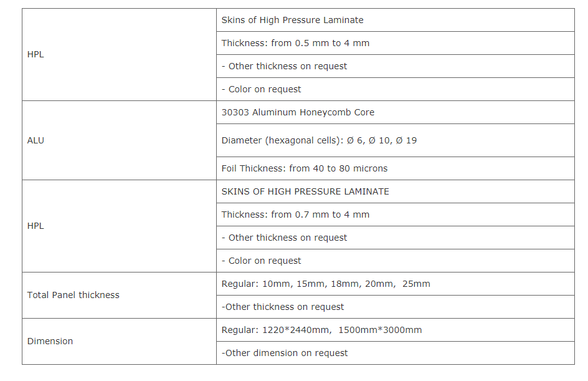This screenshot has height=381, width=588.
Task: Click first 'Other thickness on request' cell
Action: tap(396, 66)
